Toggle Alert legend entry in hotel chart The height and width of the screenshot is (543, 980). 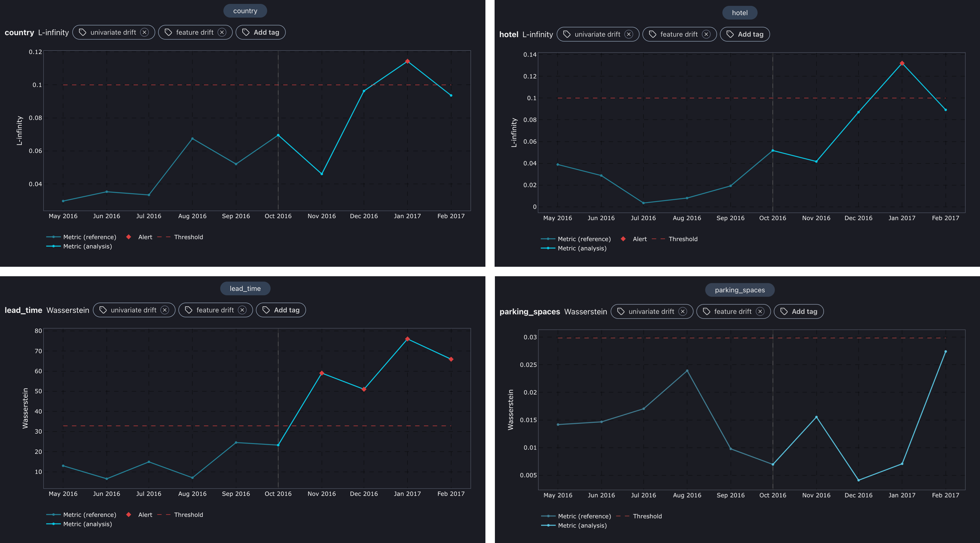pyautogui.click(x=639, y=239)
